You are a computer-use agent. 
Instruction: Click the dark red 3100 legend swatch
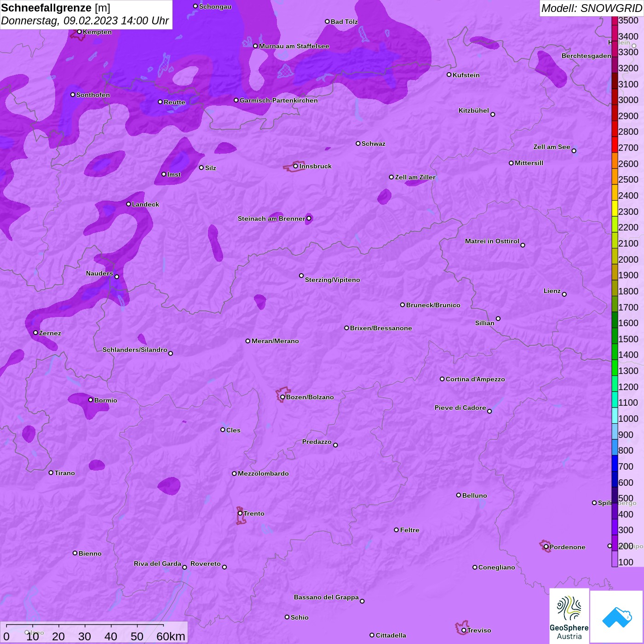coord(615,81)
